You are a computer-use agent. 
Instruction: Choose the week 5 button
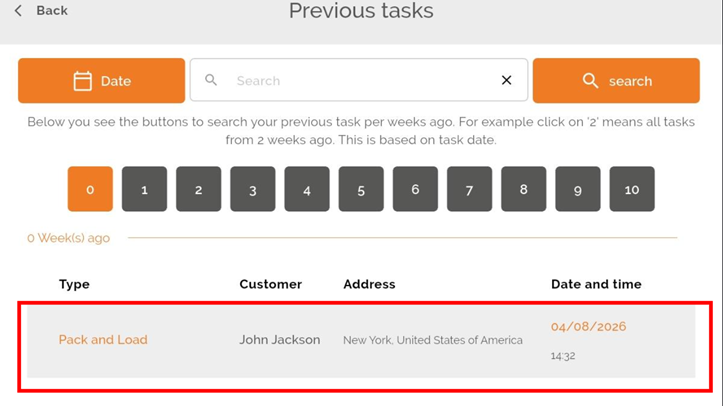point(361,189)
